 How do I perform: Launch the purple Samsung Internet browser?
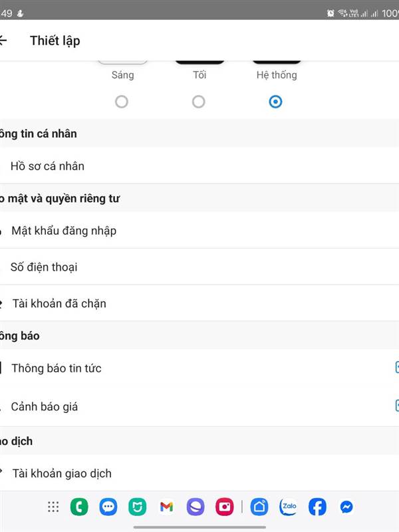click(x=196, y=507)
